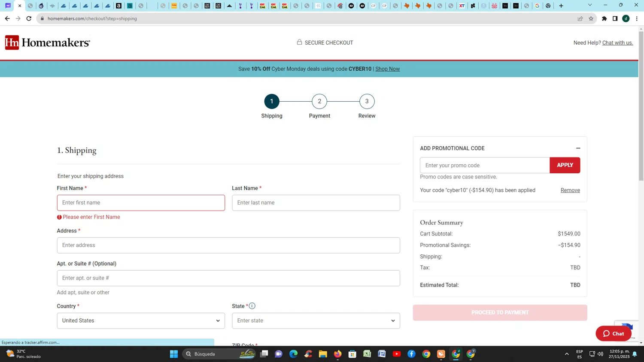Open the Chrome profile avatar
Viewport: 644px width, 362px height.
[626, 18]
